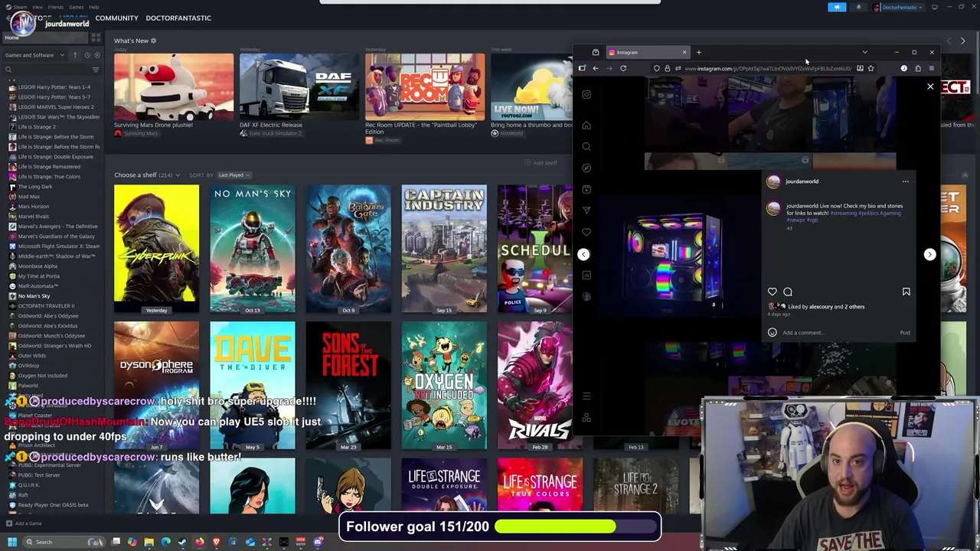This screenshot has width=980, height=551.
Task: Click the sort ascending arrow in library
Action: [75, 55]
